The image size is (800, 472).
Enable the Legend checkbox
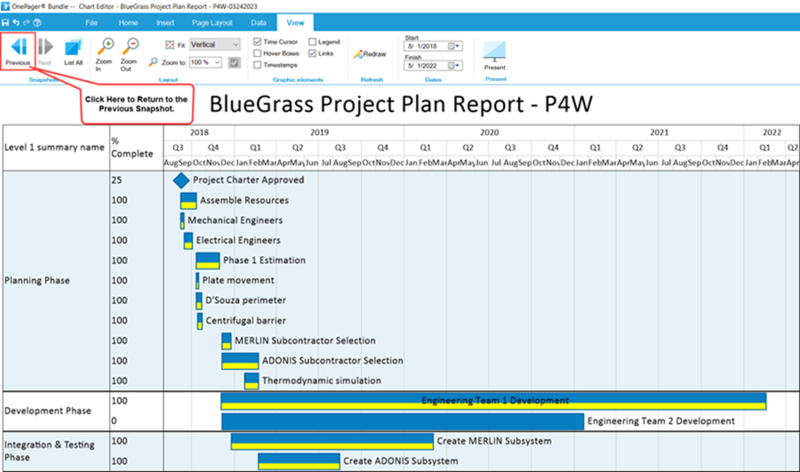pyautogui.click(x=312, y=42)
